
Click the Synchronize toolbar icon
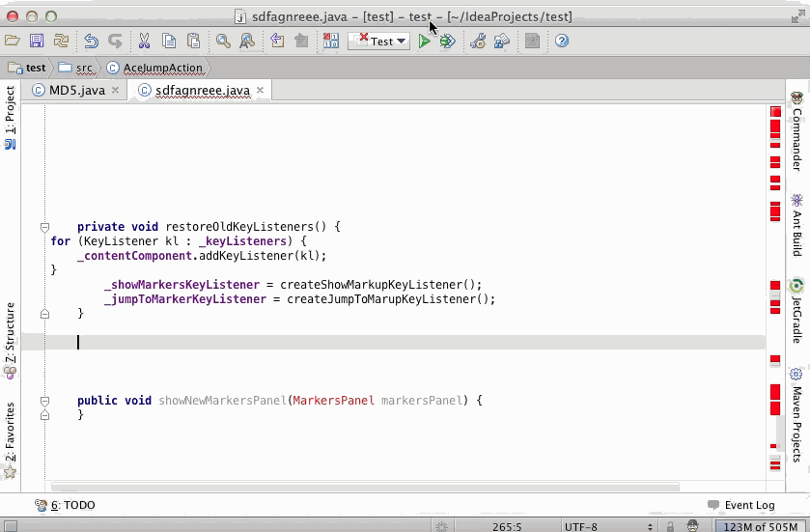pyautogui.click(x=61, y=41)
